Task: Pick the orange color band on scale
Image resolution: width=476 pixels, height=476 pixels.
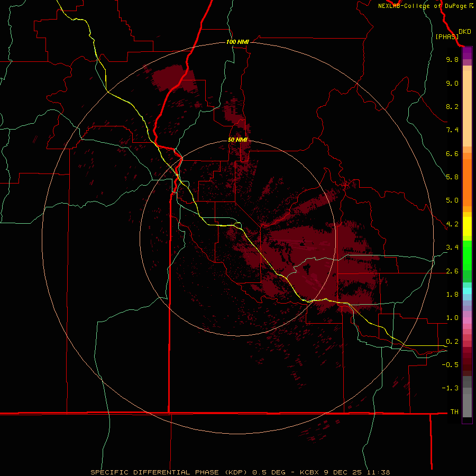Action: pos(467,183)
